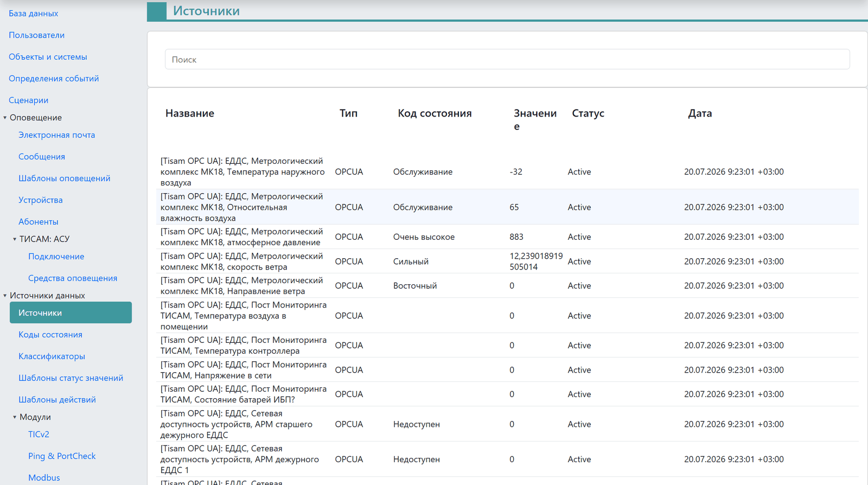Select Температура воздуха в помещении row
This screenshot has width=868, height=485.
[x=507, y=315]
